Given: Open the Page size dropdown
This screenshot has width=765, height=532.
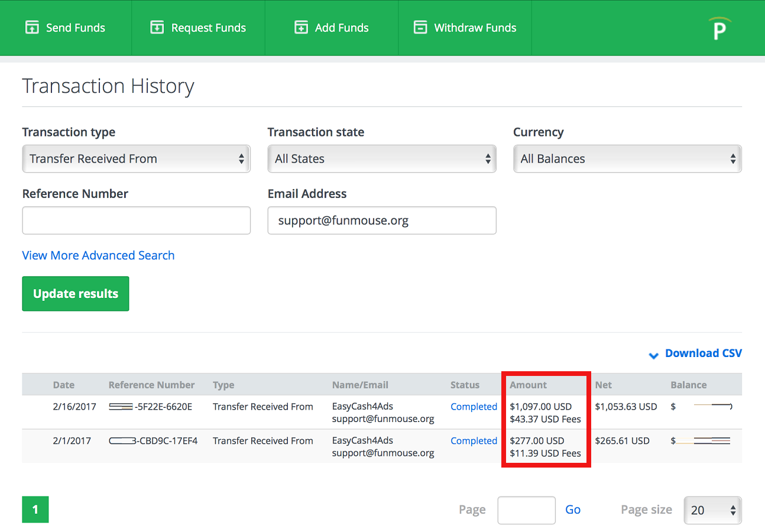Looking at the screenshot, I should pyautogui.click(x=712, y=510).
